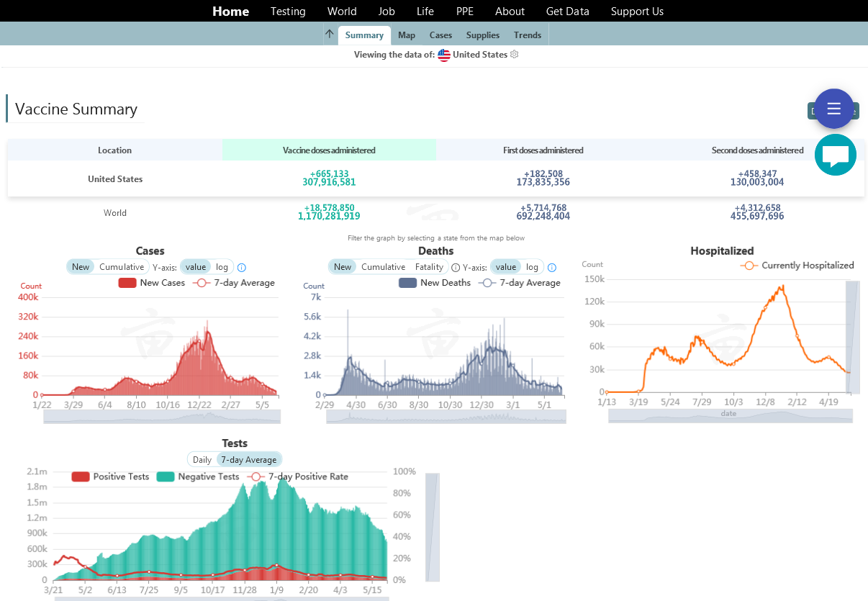Image resolution: width=868 pixels, height=601 pixels.
Task: Open the region settings gear icon
Action: 514,55
